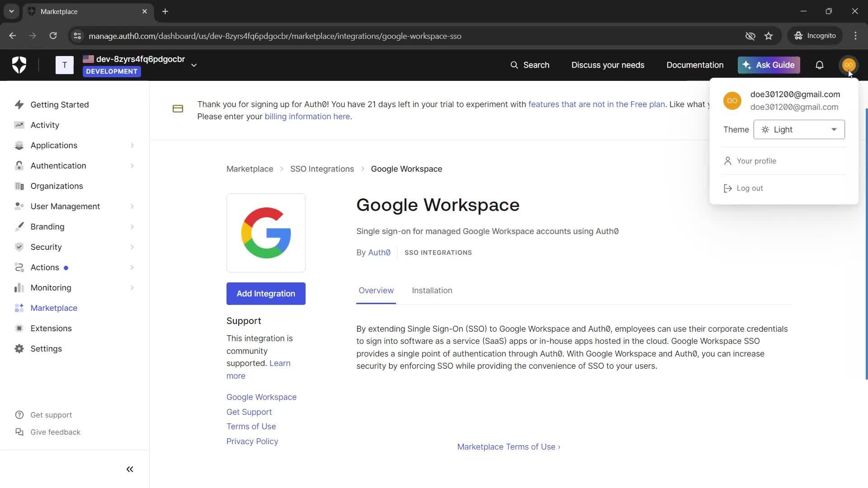
Task: Click the Ask Guide button
Action: 769,65
